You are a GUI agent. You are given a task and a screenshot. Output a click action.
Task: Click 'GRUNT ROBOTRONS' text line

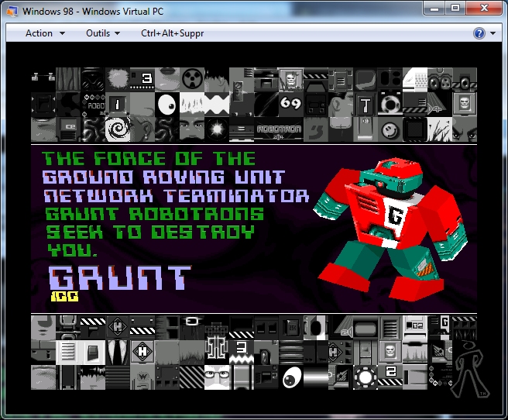point(155,215)
